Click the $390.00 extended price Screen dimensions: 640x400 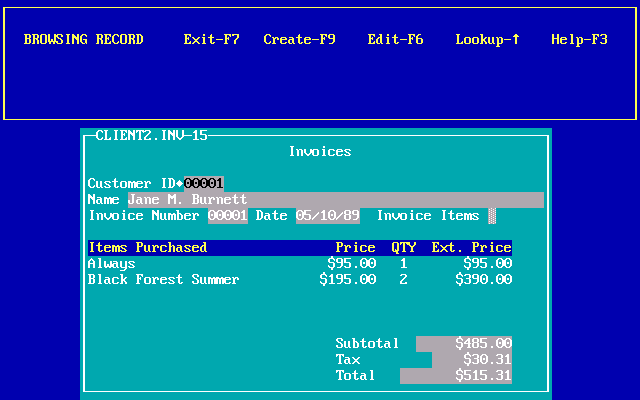[x=484, y=280]
